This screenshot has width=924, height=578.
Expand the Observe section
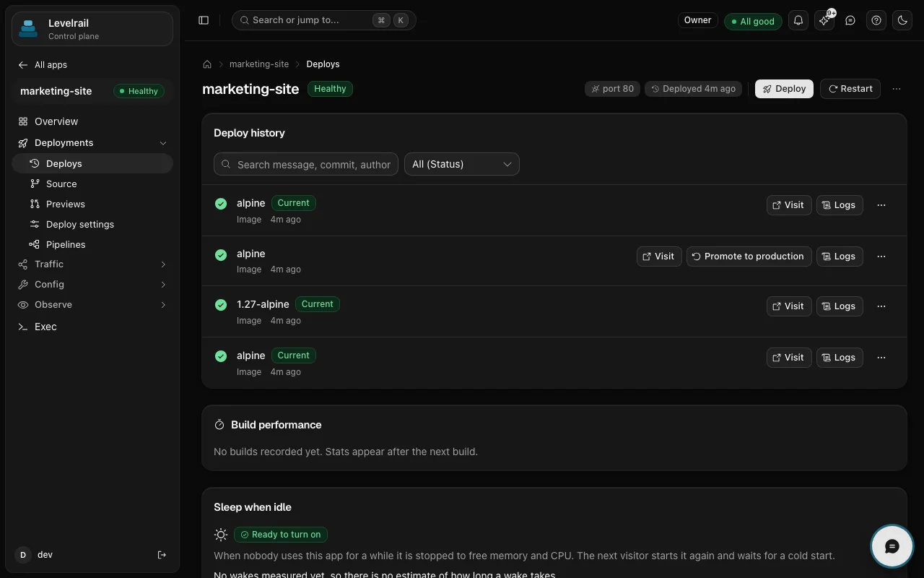pos(92,305)
